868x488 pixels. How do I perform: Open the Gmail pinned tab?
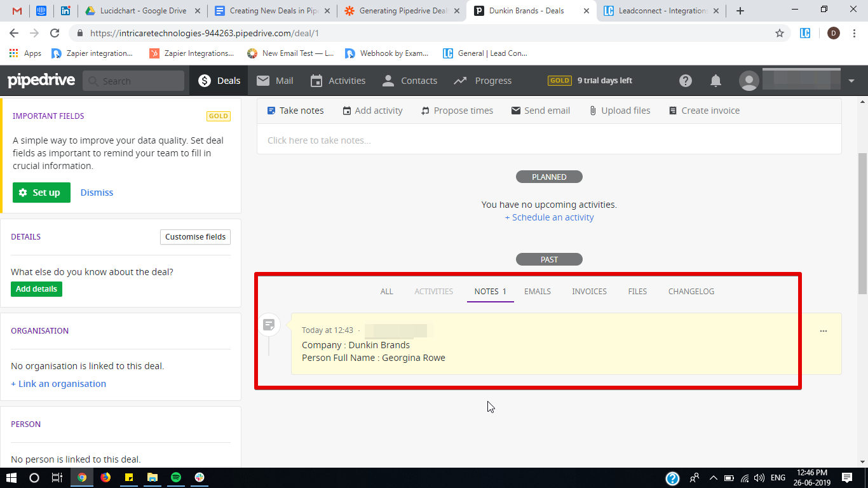point(17,11)
